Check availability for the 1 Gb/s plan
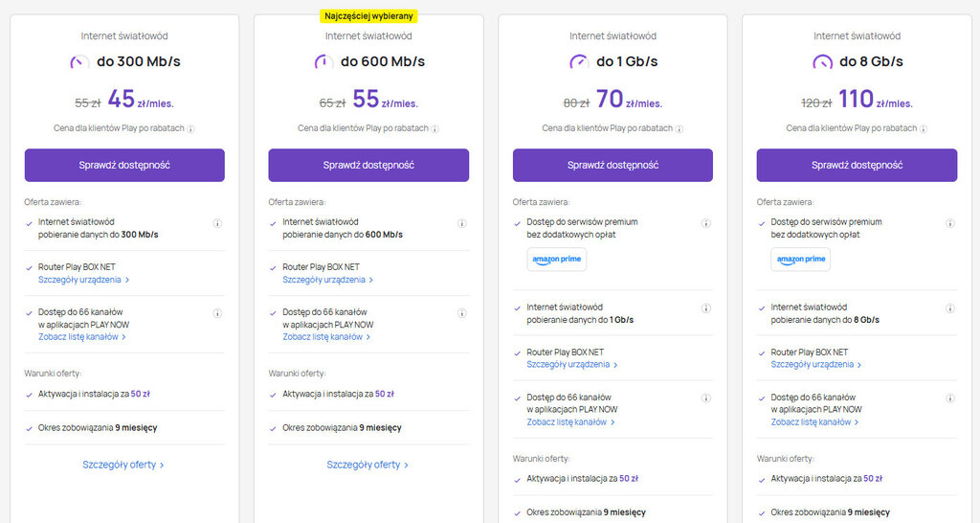The image size is (980, 523). 612,165
